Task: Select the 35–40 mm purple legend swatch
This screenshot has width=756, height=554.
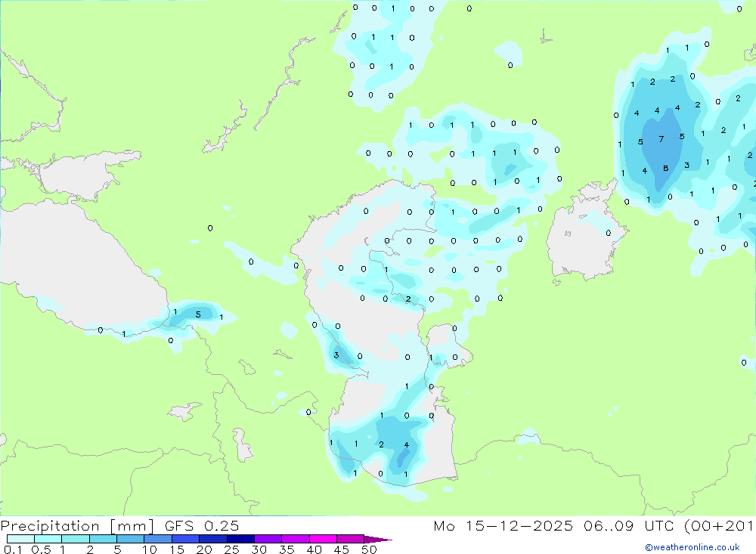Action: 295,539
